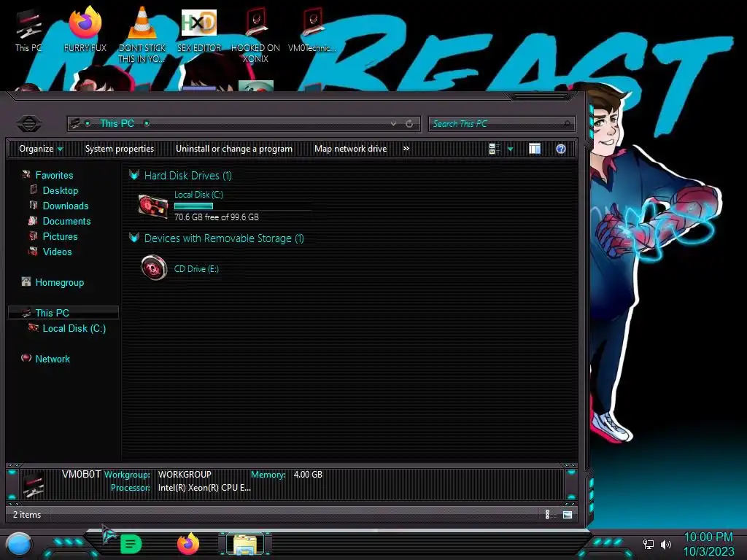Open the Start orb
747x560 pixels.
click(19, 545)
